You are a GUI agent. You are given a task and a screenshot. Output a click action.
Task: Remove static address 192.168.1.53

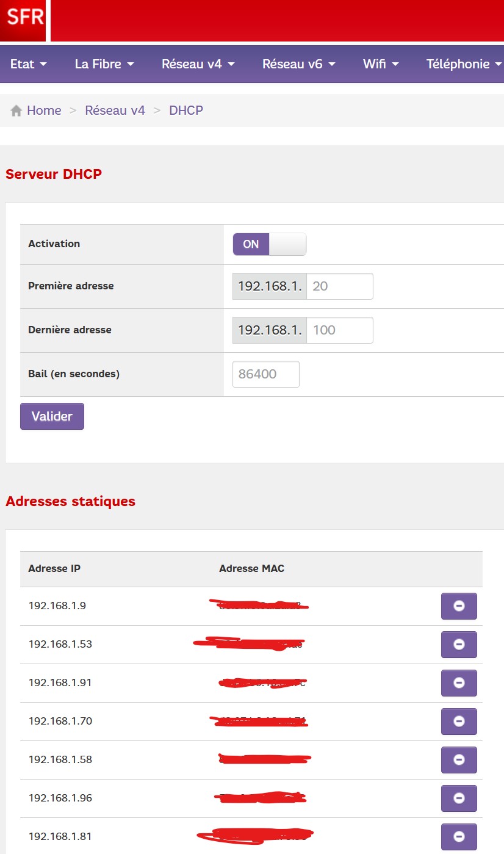459,645
